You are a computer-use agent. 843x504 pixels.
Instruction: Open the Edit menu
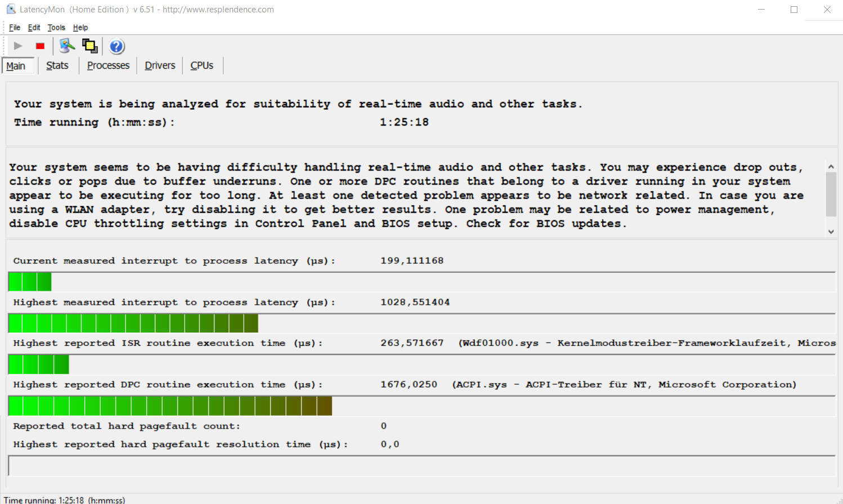point(34,28)
